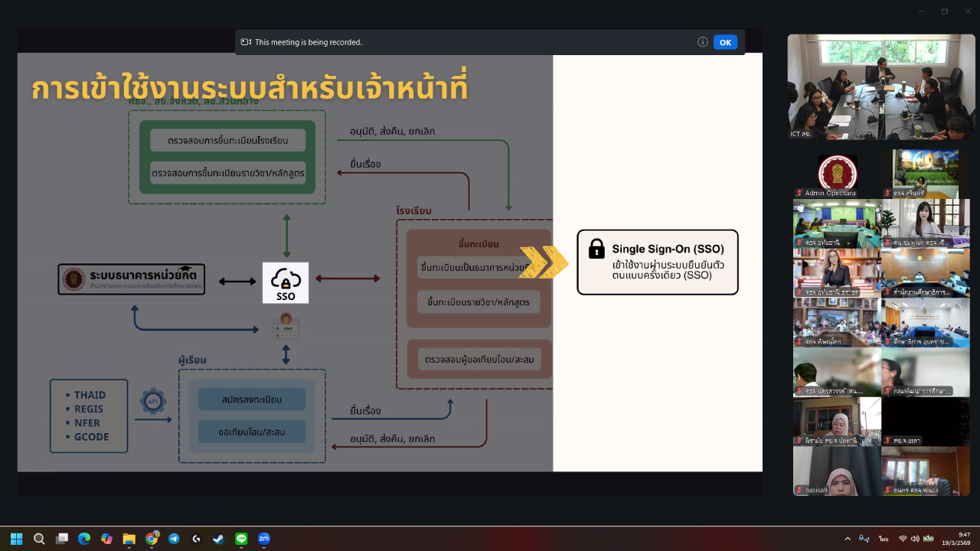
Task: Select the ICT room video thumbnail
Action: 881,86
